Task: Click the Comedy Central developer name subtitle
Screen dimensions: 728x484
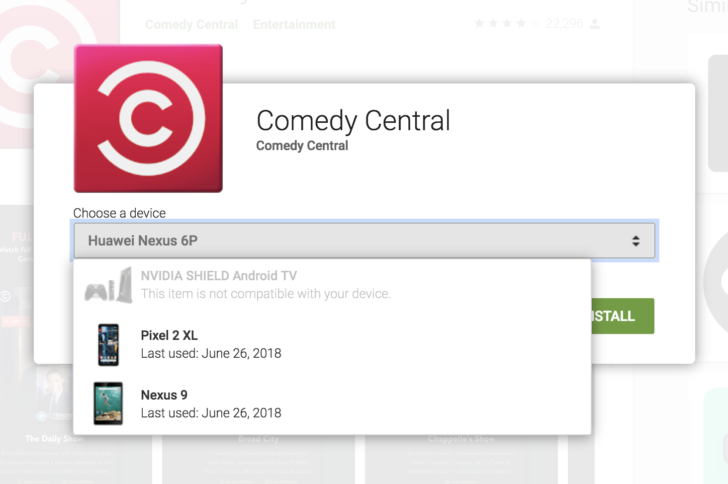Action: (x=302, y=145)
